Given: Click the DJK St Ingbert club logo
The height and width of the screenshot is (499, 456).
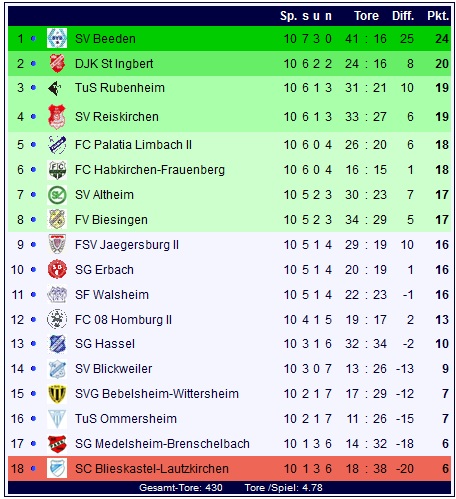Looking at the screenshot, I should coord(57,63).
